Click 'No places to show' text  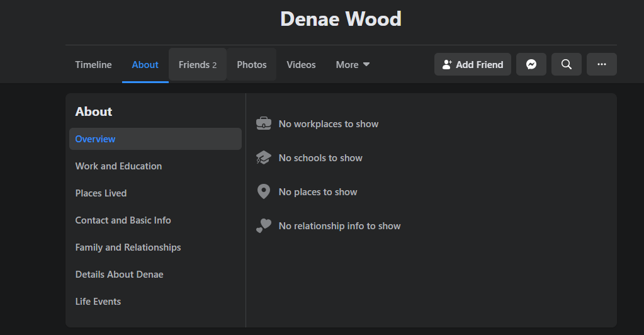[318, 192]
